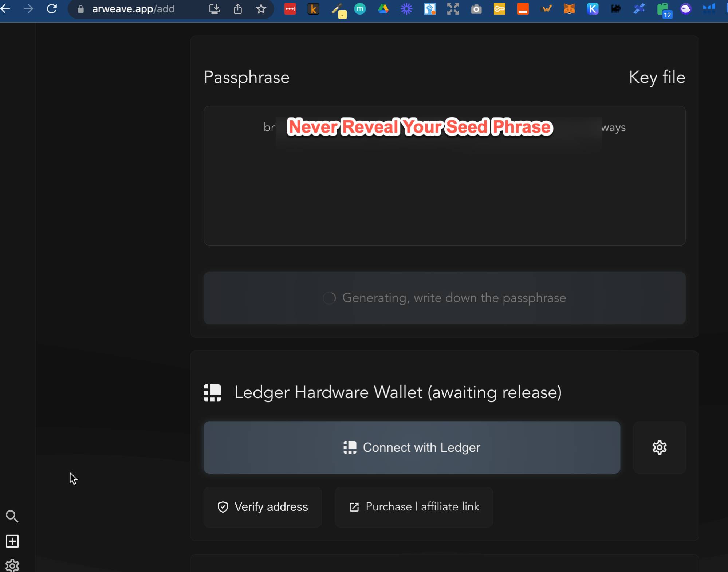Click Verify address button
The image size is (728, 572).
[x=263, y=507]
